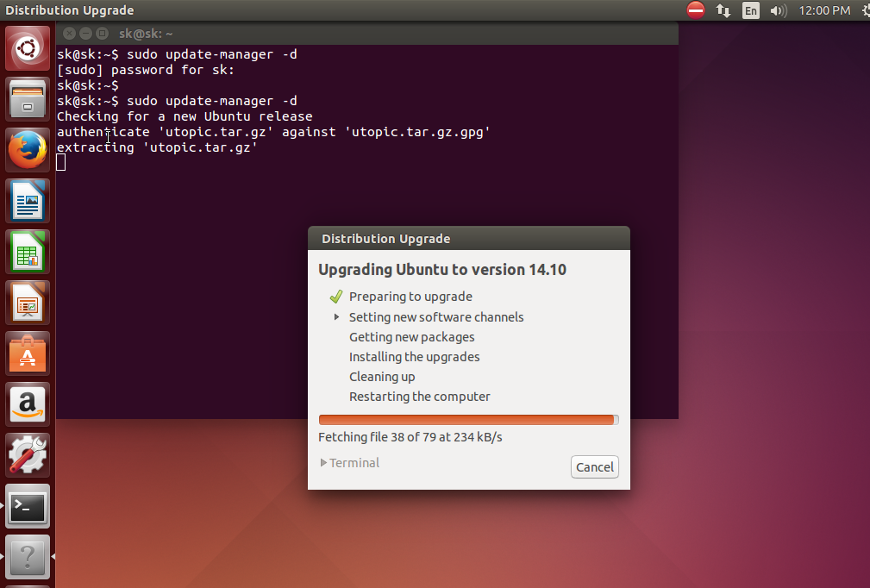
Task: Click the terminal cursor block
Action: 61,163
